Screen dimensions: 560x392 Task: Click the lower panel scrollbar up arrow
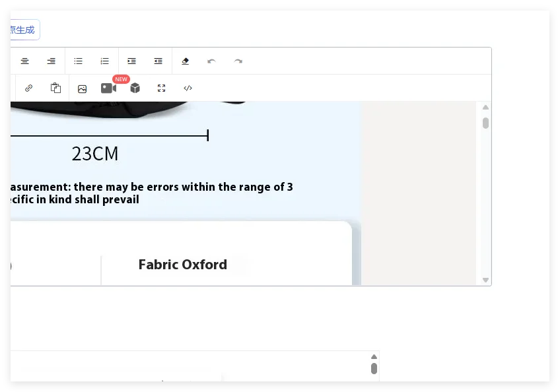click(x=374, y=356)
